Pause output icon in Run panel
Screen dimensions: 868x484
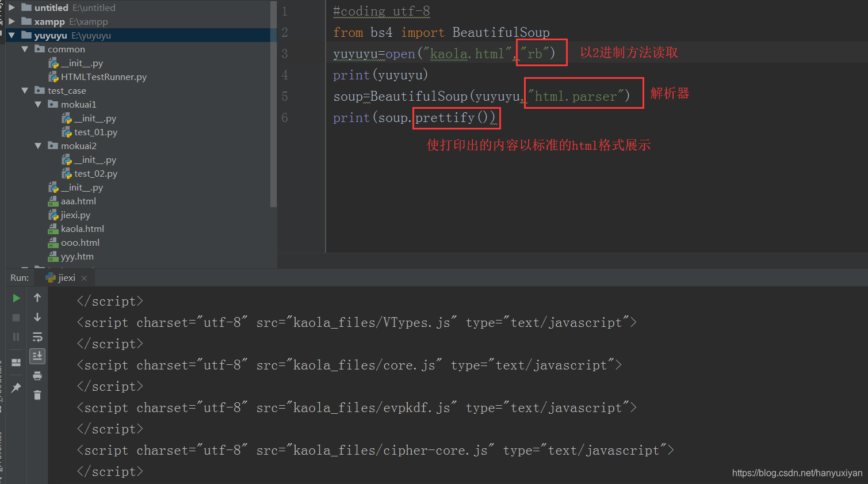[x=16, y=337]
